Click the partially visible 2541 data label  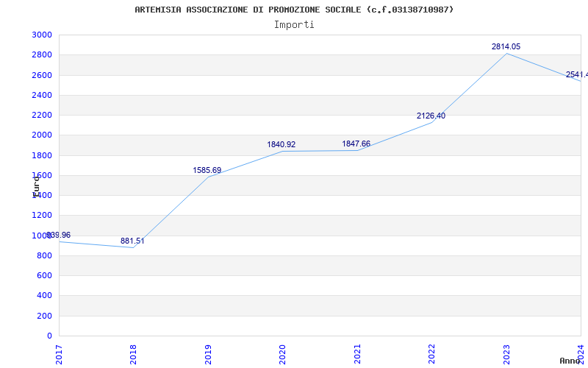tap(577, 74)
